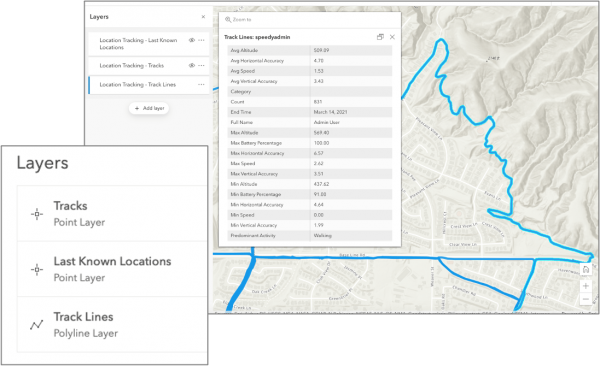Viewport: 600px width, 366px height.
Task: Click the Full Name value Admin User
Action: click(x=326, y=123)
